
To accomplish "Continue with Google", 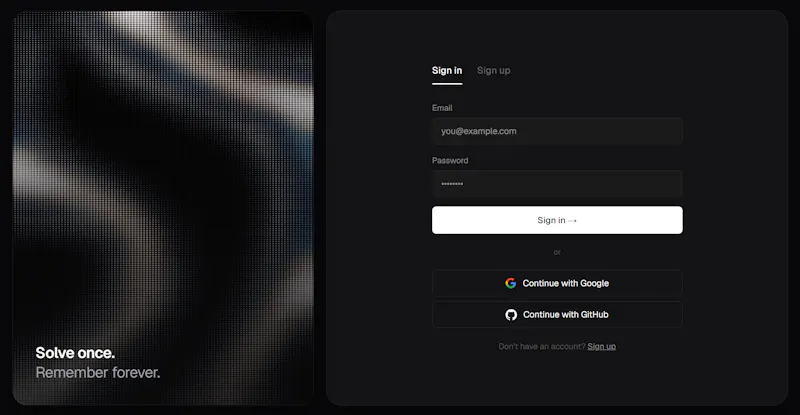I will click(557, 283).
